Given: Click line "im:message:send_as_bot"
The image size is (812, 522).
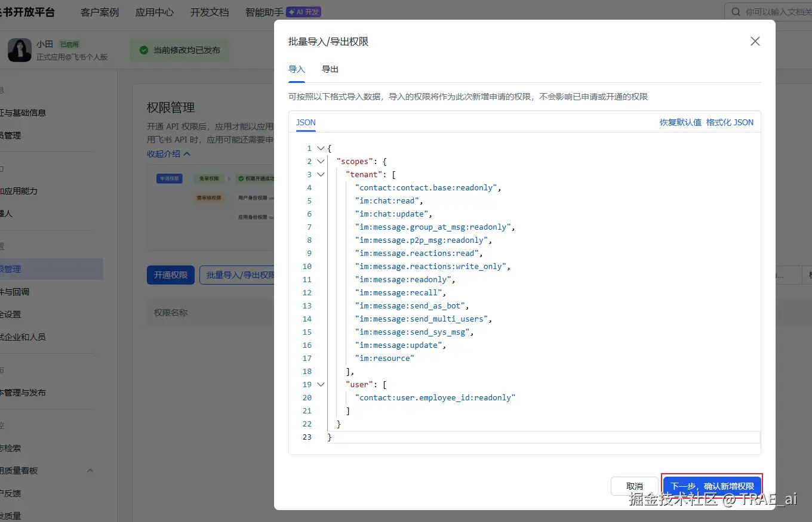Looking at the screenshot, I should tap(410, 306).
